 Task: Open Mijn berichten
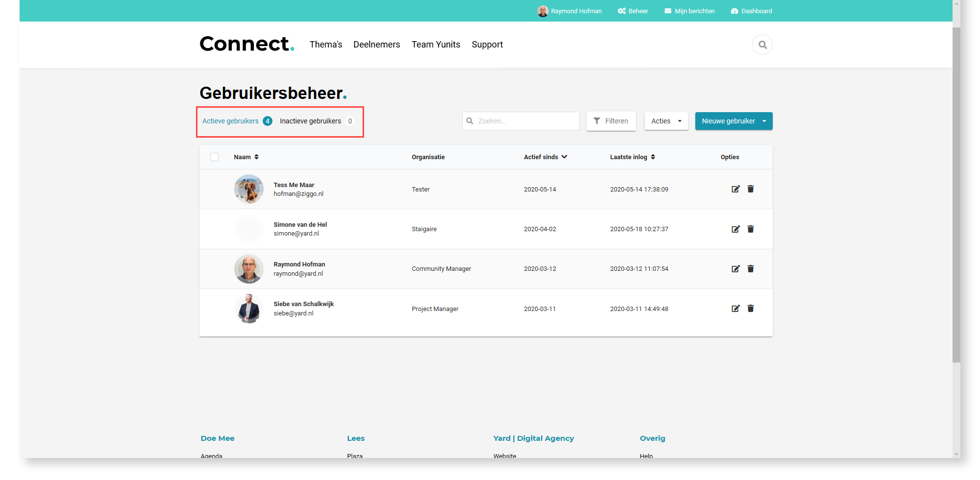pos(689,11)
